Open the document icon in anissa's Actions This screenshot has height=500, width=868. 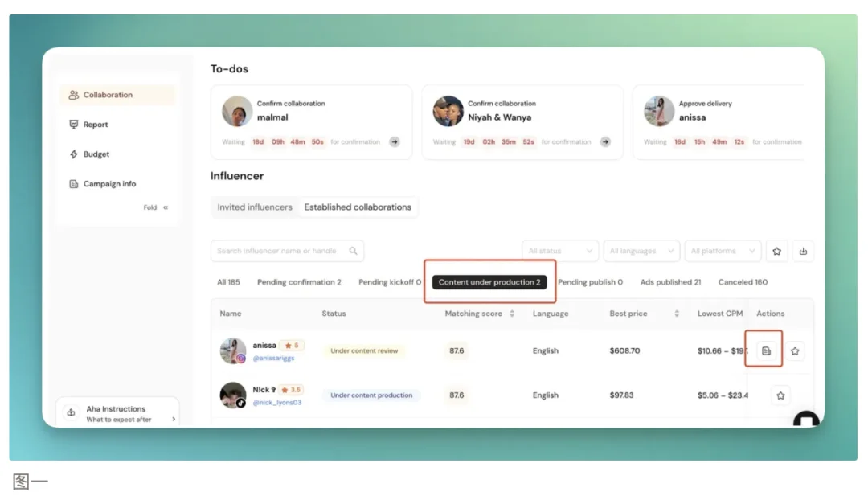coord(766,351)
